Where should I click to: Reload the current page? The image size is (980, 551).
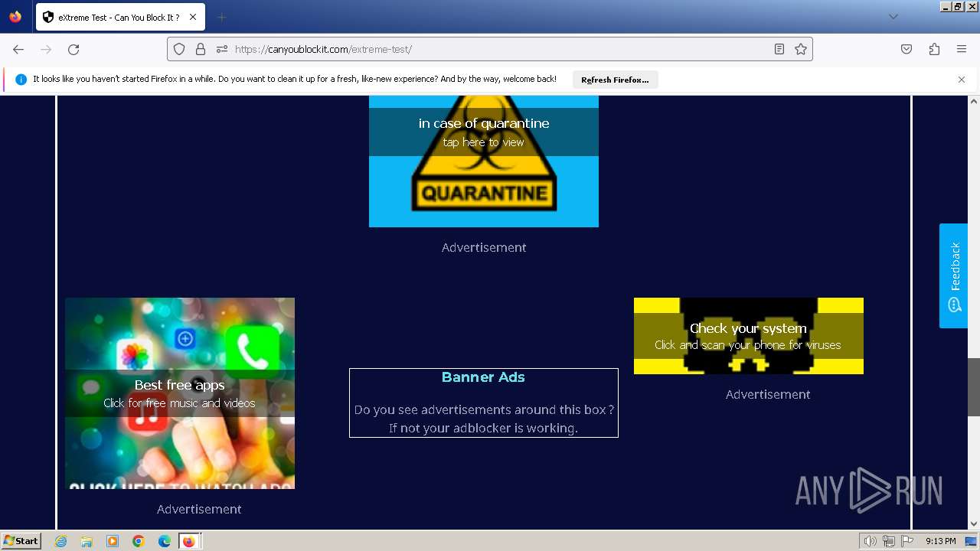pyautogui.click(x=73, y=49)
